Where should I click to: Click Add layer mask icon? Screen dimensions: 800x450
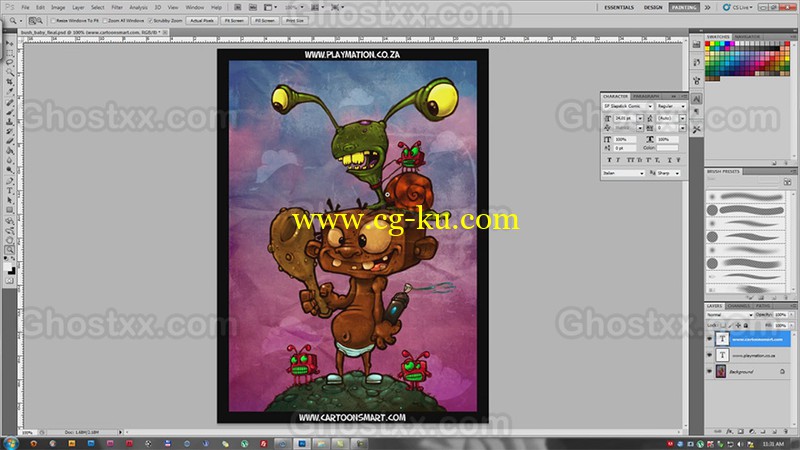click(741, 432)
